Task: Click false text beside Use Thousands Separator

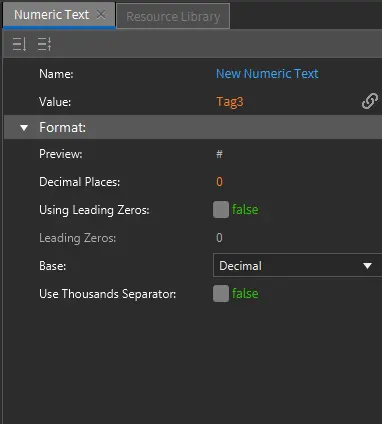Action: (245, 294)
